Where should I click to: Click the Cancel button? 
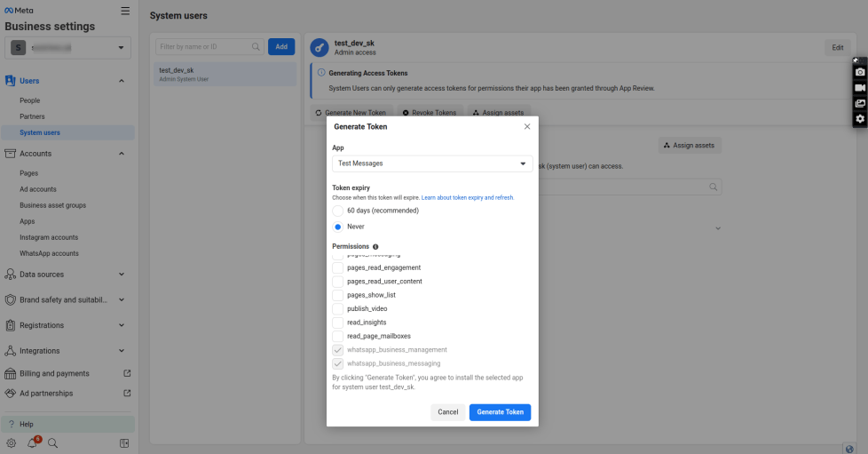tap(448, 412)
